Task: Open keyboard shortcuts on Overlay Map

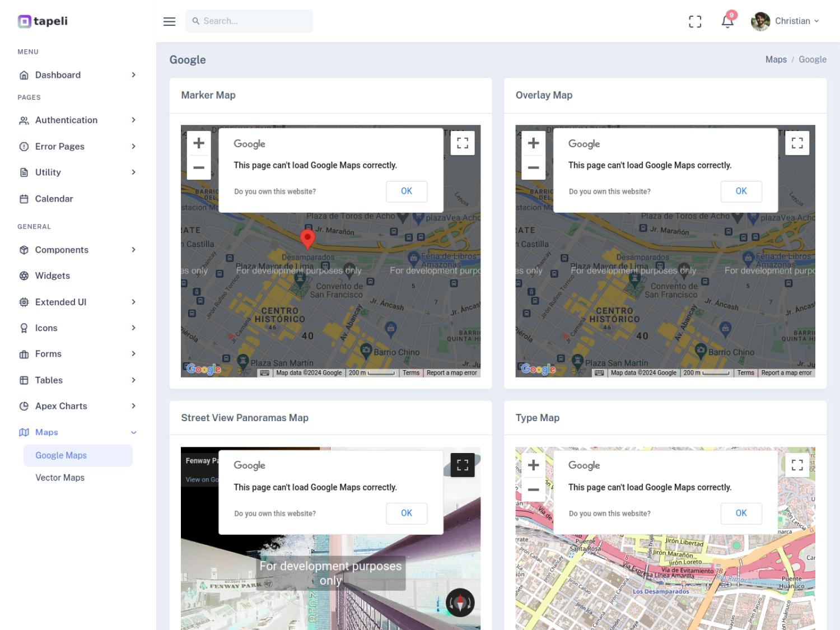Action: click(600, 373)
